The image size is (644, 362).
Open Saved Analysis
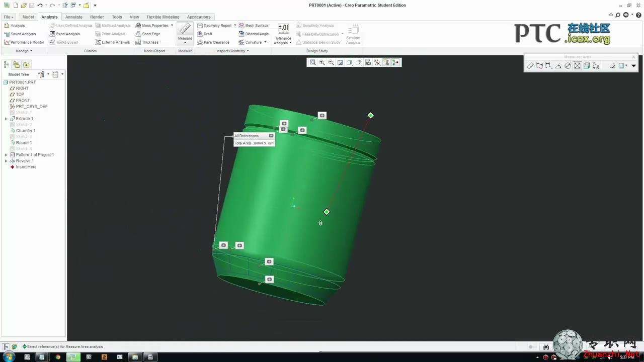[20, 34]
